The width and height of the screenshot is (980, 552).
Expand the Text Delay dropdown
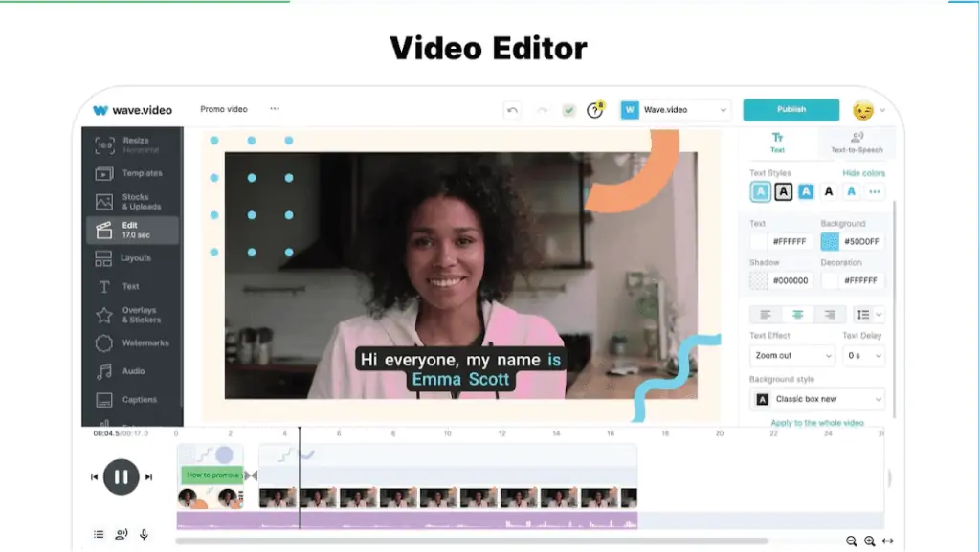(863, 353)
